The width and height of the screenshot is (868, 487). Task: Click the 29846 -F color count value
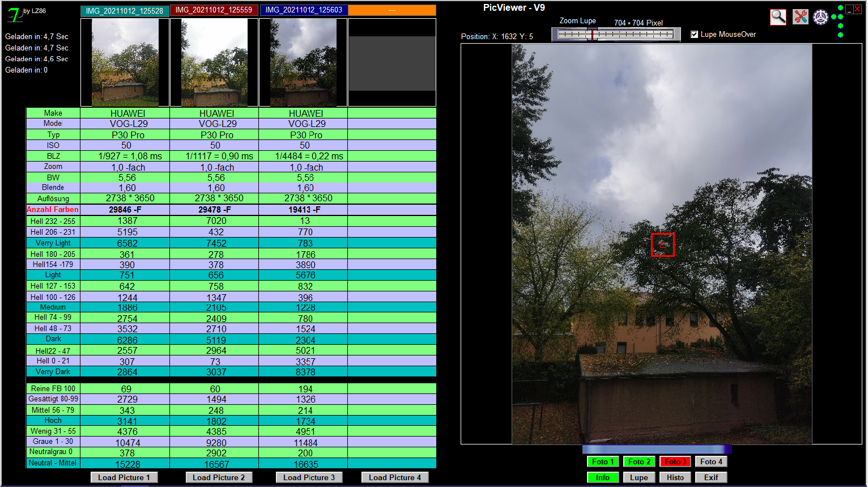click(x=125, y=209)
